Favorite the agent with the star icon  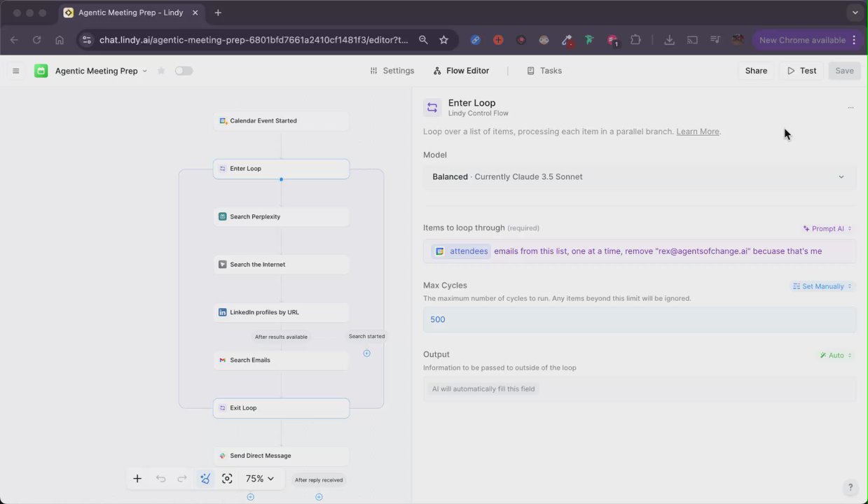tap(161, 71)
